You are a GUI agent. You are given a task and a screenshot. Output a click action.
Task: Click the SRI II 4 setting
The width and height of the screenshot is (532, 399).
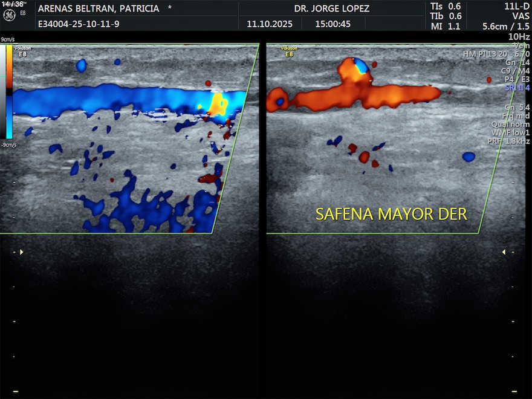[x=517, y=88]
